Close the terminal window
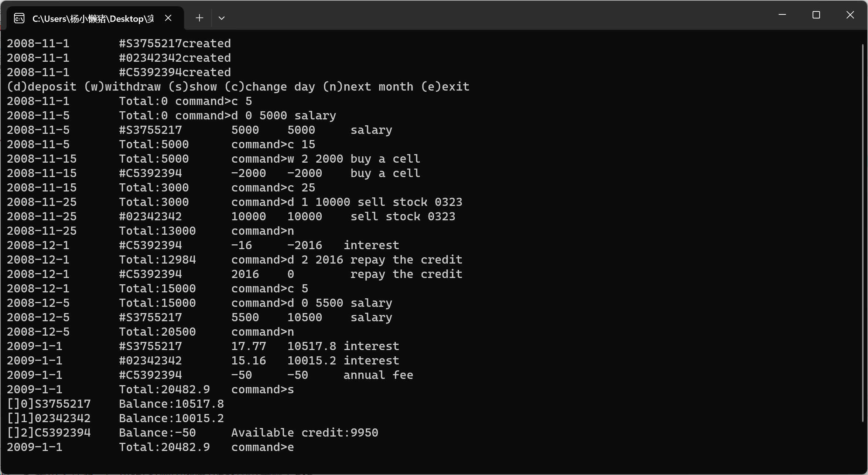Viewport: 868px width, 475px height. [850, 15]
